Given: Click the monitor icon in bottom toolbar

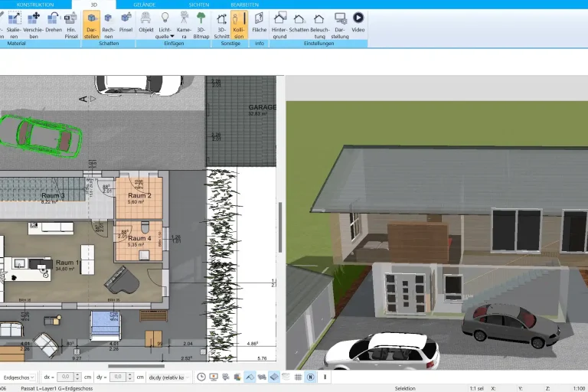Looking at the screenshot, I should (214, 377).
